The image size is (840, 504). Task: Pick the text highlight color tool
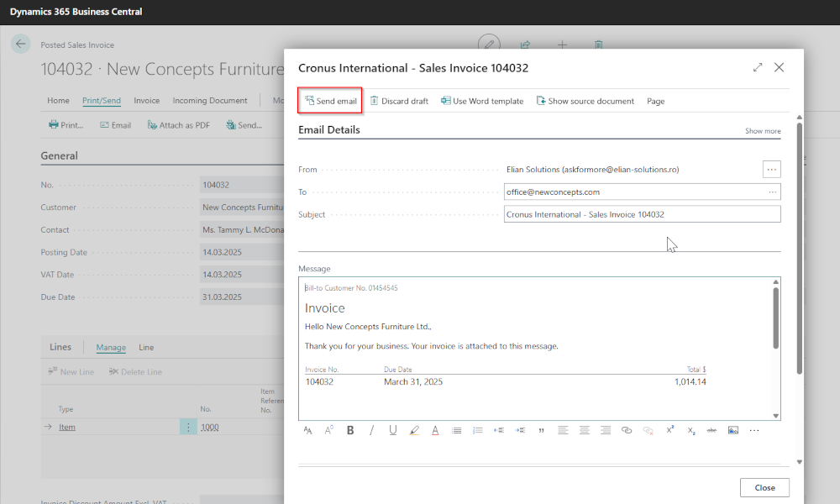point(414,430)
